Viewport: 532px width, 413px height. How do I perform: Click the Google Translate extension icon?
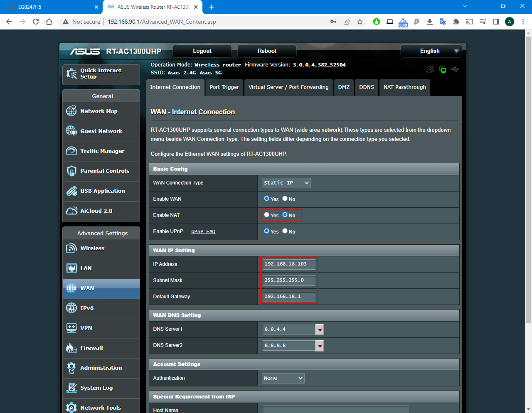click(443, 22)
